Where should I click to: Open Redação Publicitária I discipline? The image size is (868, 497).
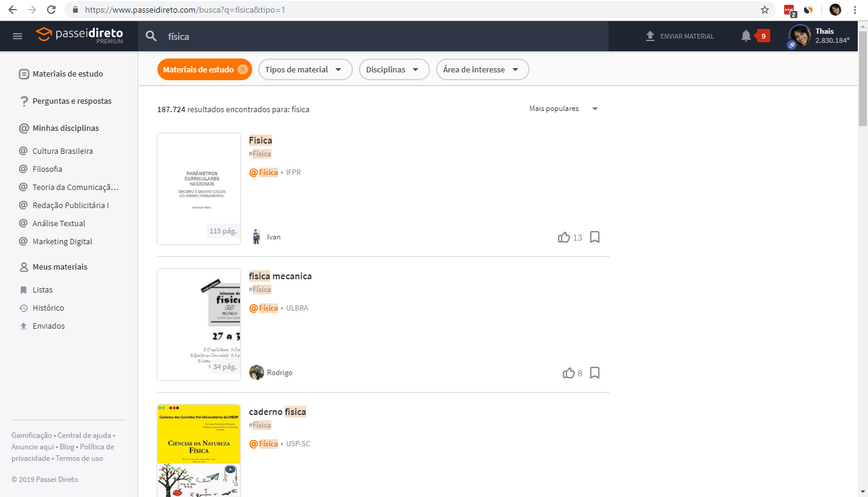(71, 206)
